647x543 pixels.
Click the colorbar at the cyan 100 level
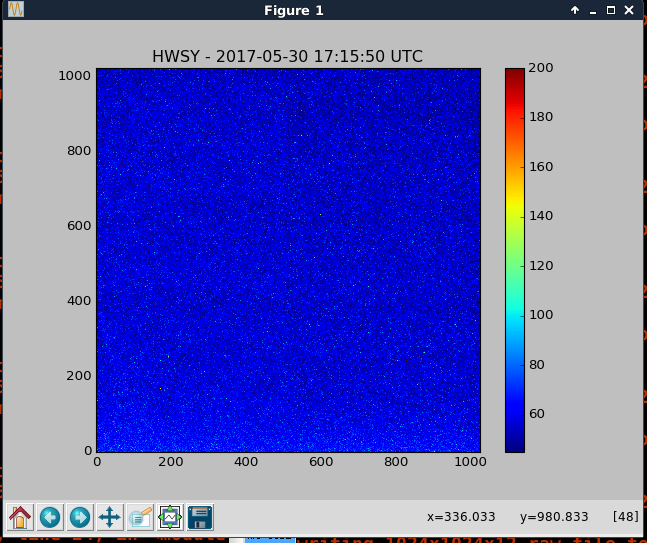coord(515,315)
